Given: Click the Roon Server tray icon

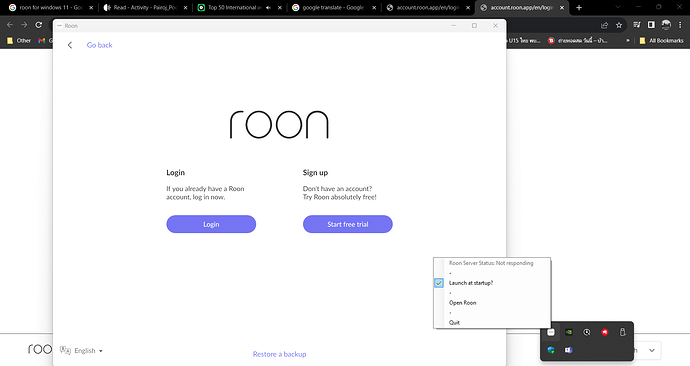Looking at the screenshot, I should pyautogui.click(x=551, y=332).
